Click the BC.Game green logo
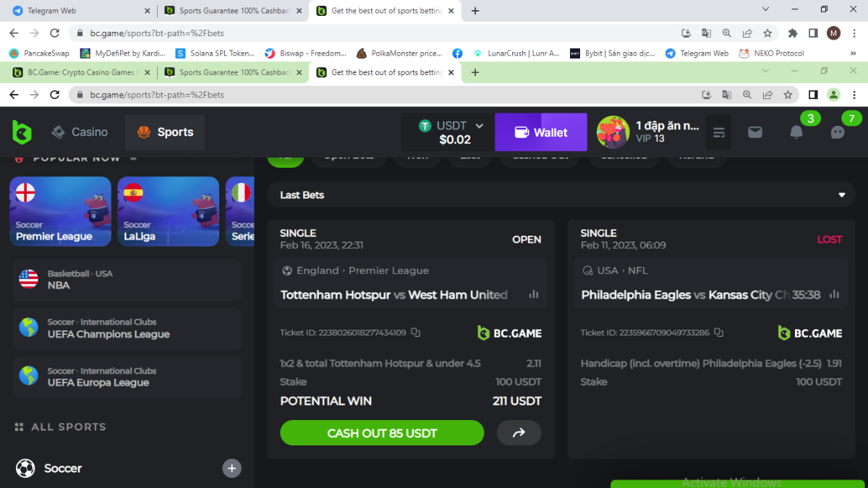This screenshot has height=488, width=868. [x=22, y=132]
